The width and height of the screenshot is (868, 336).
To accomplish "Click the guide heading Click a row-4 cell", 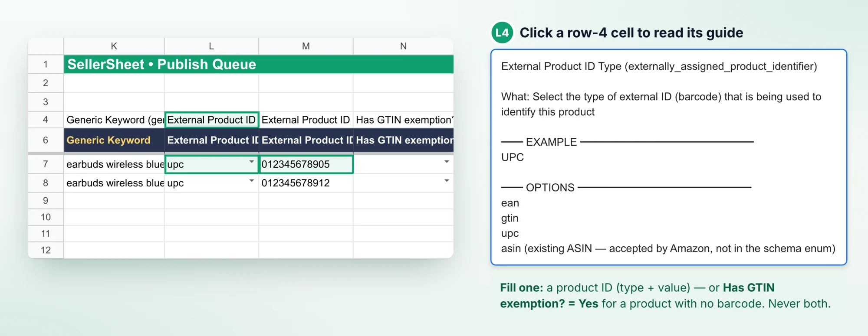I will [631, 33].
